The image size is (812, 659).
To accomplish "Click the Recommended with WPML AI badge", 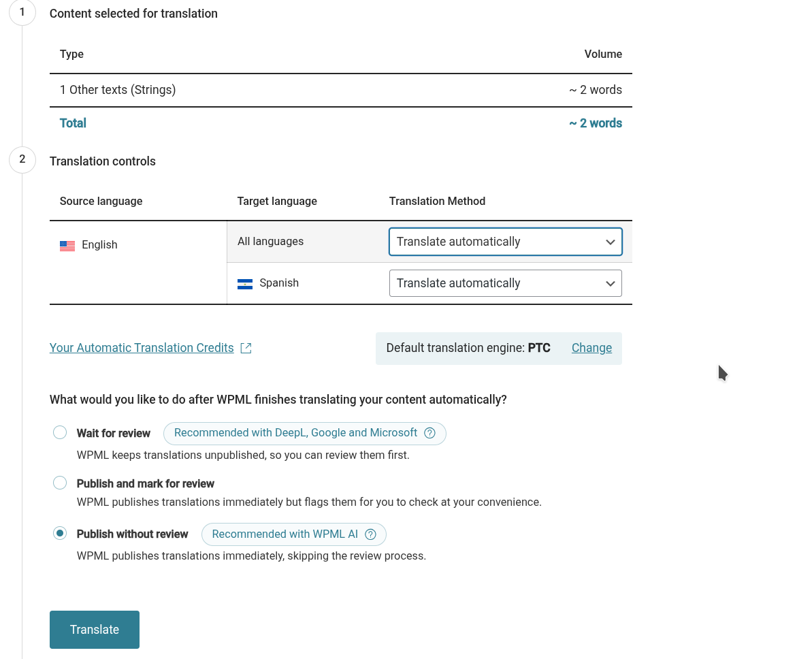I will [x=285, y=534].
